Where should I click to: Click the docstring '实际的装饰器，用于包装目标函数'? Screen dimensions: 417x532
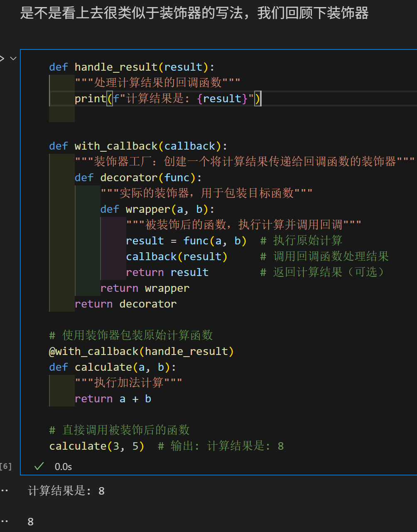tap(206, 193)
